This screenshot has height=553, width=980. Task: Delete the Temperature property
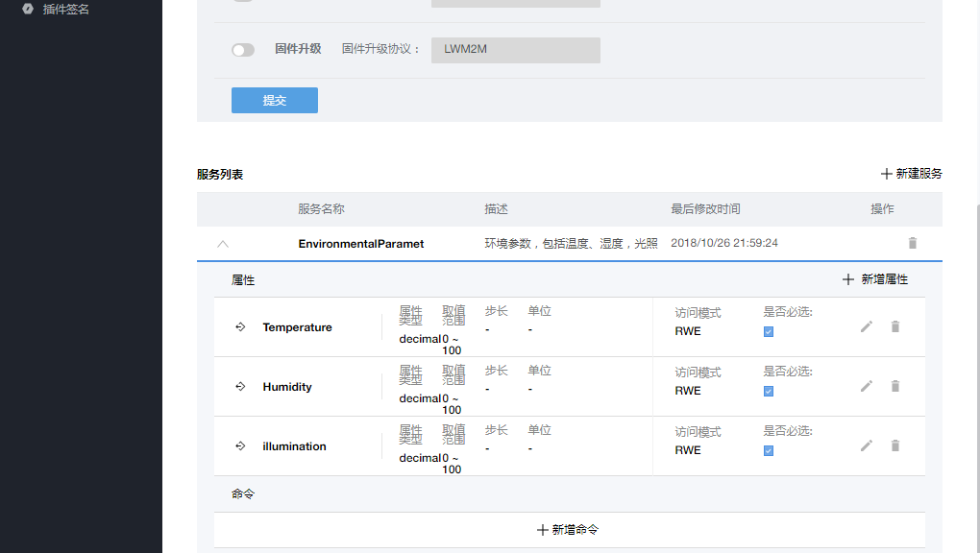pyautogui.click(x=895, y=326)
